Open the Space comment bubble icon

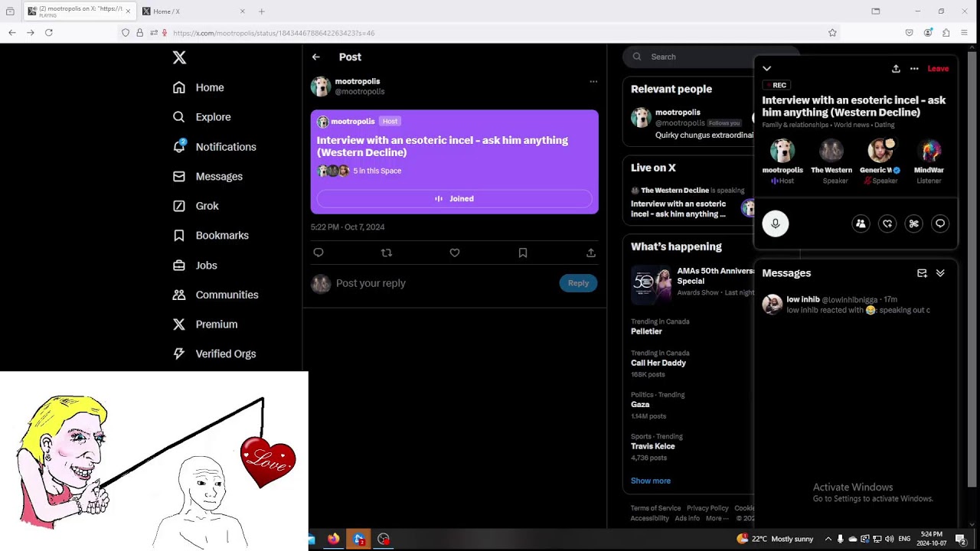point(940,223)
